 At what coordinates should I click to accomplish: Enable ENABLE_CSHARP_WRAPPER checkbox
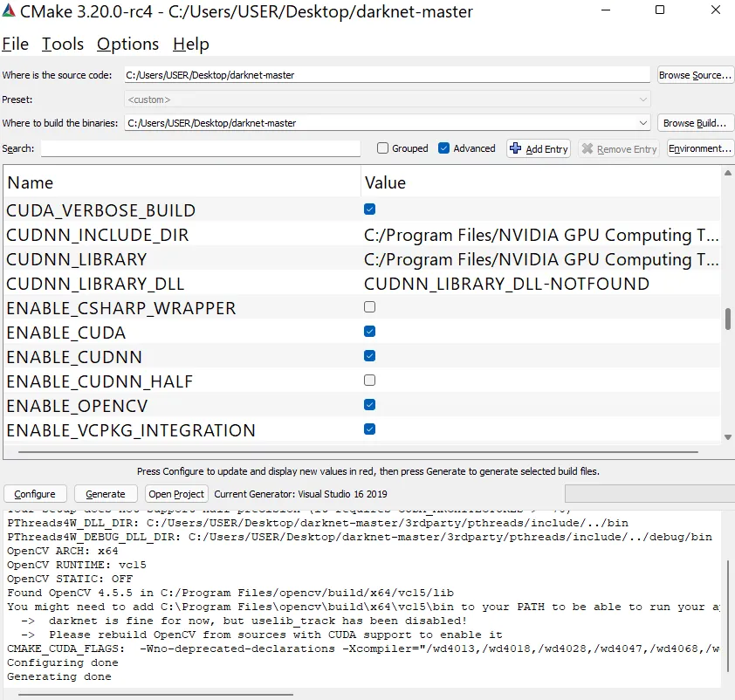pyautogui.click(x=369, y=307)
